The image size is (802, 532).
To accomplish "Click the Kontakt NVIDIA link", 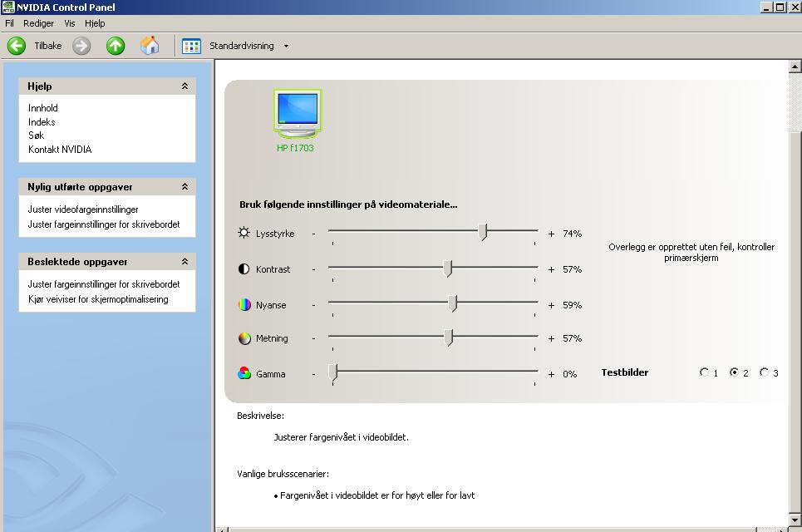I will (x=60, y=150).
